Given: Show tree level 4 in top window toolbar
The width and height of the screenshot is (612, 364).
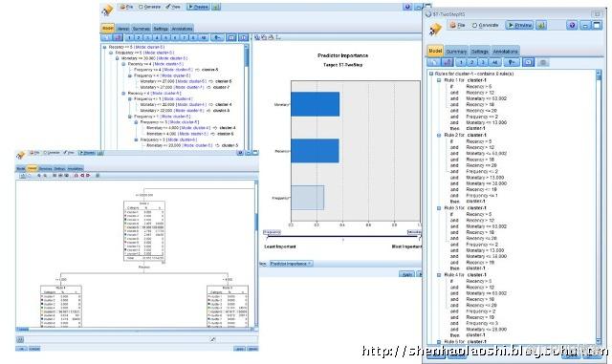Looking at the screenshot, I should [x=157, y=38].
